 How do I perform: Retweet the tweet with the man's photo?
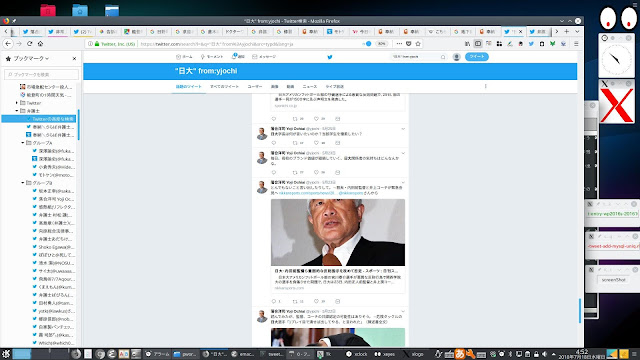pyautogui.click(x=295, y=301)
